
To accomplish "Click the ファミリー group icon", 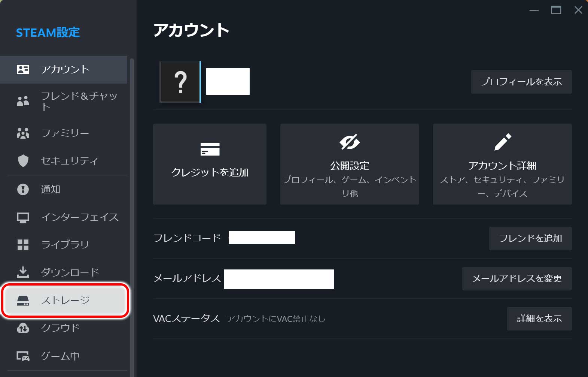I will [x=23, y=133].
